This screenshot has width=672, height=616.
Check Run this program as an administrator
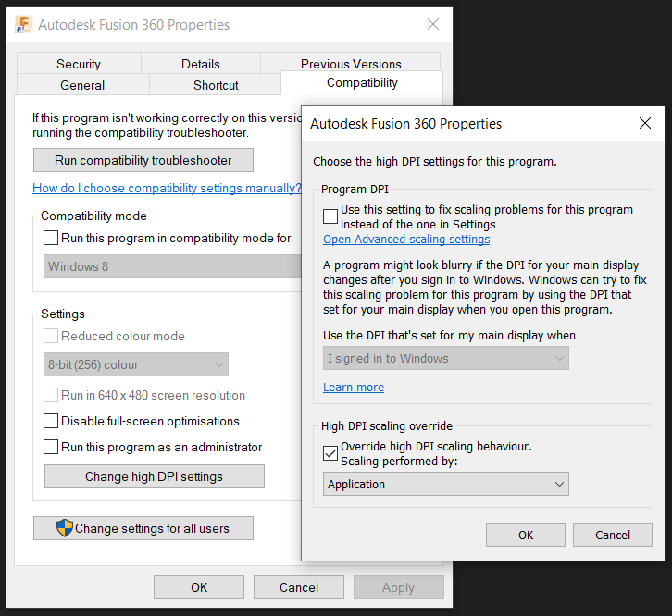click(51, 447)
